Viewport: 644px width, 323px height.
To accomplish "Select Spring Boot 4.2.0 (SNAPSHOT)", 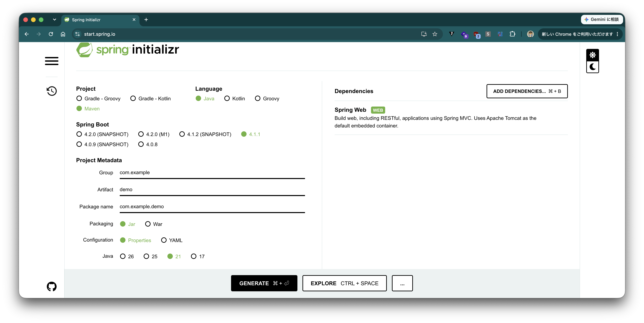I will pos(102,134).
